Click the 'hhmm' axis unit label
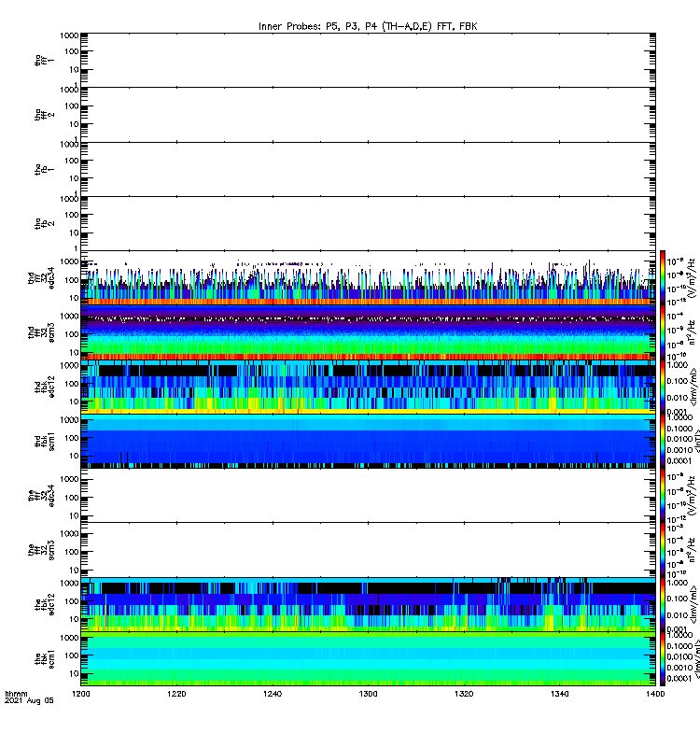The height and width of the screenshot is (747, 700). pyautogui.click(x=16, y=694)
